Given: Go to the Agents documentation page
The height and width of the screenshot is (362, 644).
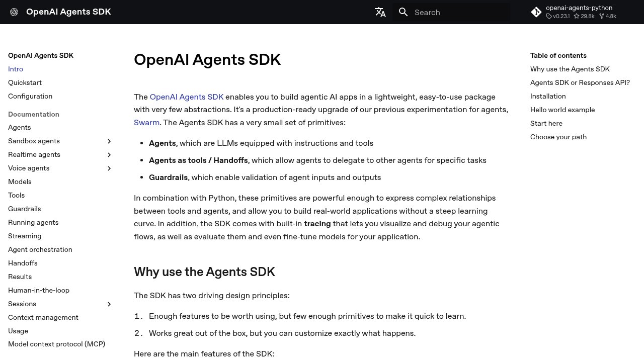Looking at the screenshot, I should coord(20,128).
